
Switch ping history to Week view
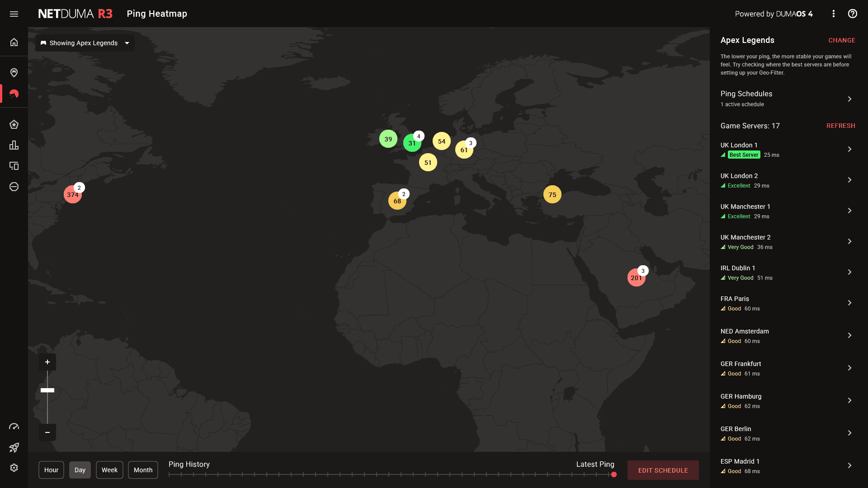point(109,470)
